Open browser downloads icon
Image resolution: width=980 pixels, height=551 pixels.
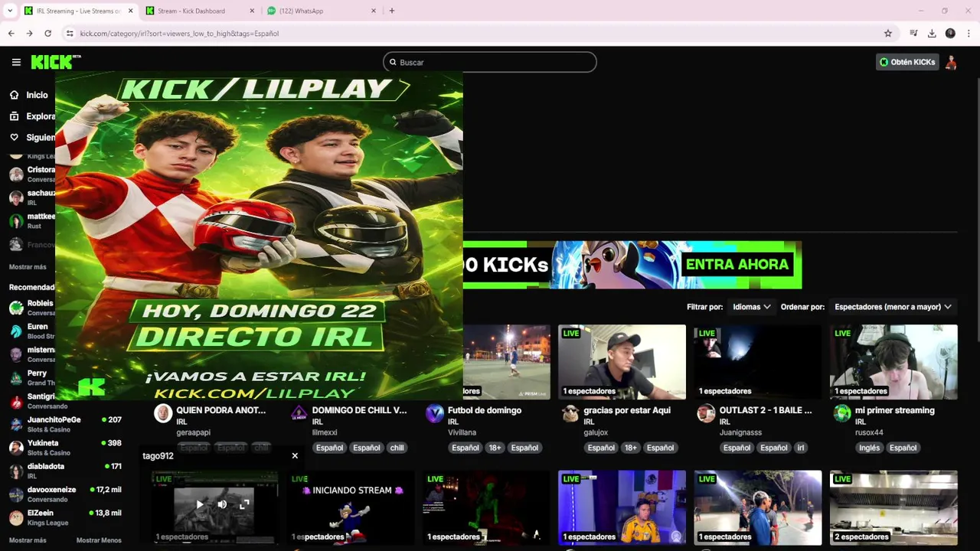coord(932,34)
